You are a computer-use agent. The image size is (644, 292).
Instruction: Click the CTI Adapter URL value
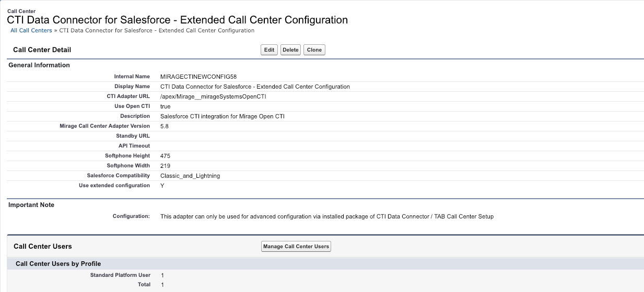click(x=213, y=96)
